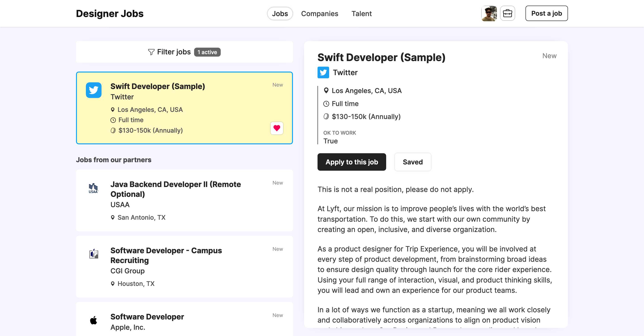Click the location pin icon for Los Angeles
This screenshot has width=644, height=336.
[326, 91]
